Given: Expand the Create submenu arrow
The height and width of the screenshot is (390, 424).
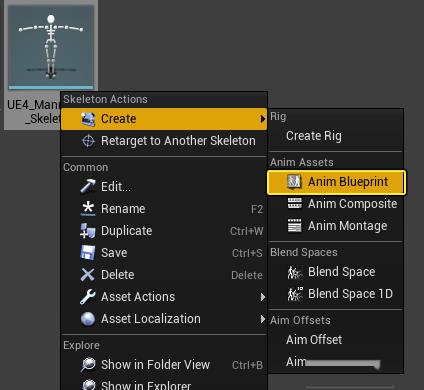Looking at the screenshot, I should 263,119.
